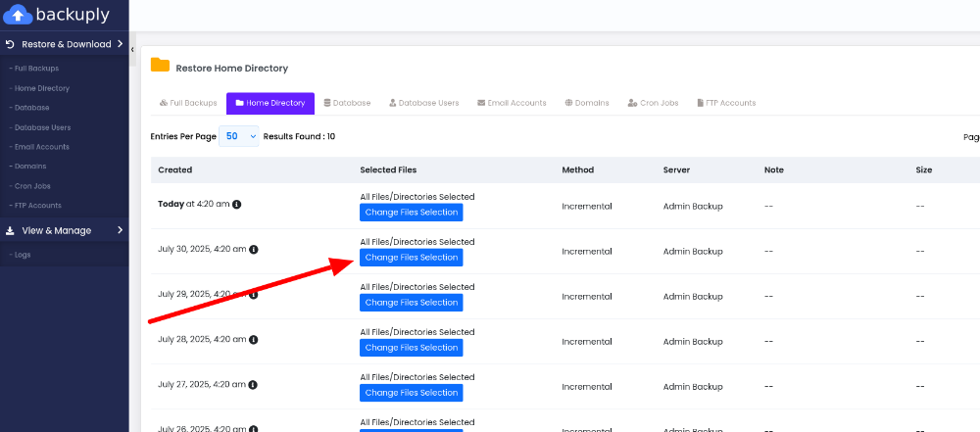The image size is (980, 432).
Task: Open Database Users in the sidebar
Action: 40,127
